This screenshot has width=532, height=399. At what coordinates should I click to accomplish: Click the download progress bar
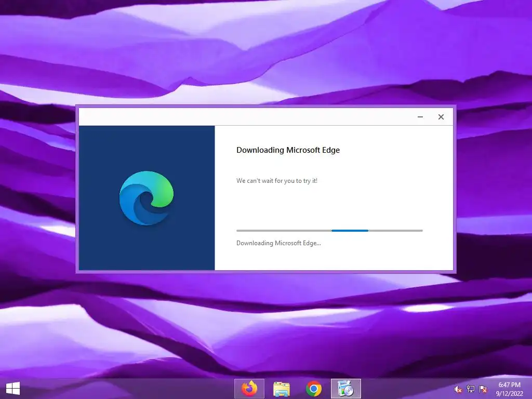(329, 230)
